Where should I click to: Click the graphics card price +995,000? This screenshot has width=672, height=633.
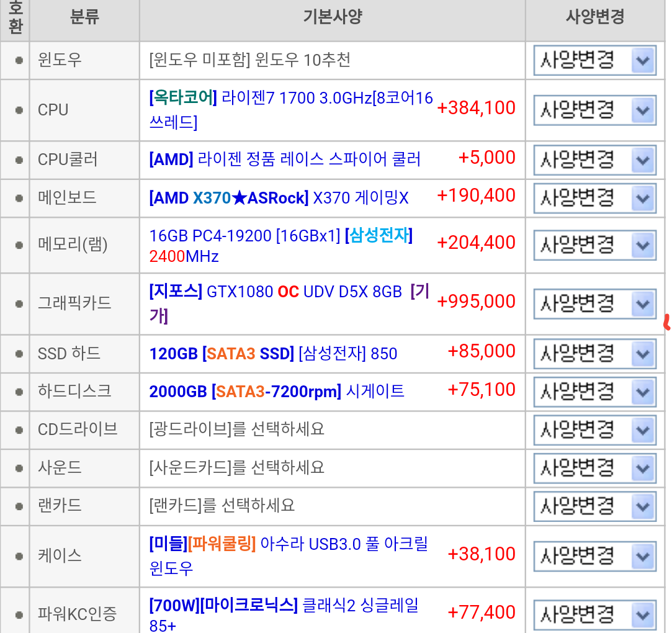point(476,301)
